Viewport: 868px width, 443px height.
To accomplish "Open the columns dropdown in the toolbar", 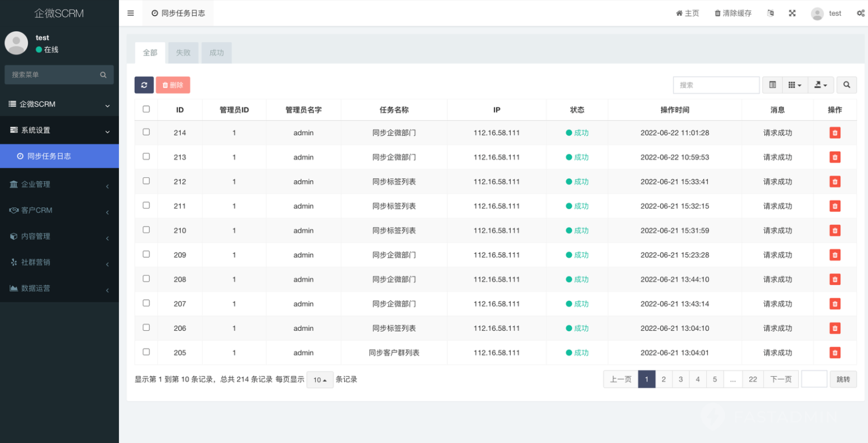I will (x=795, y=85).
